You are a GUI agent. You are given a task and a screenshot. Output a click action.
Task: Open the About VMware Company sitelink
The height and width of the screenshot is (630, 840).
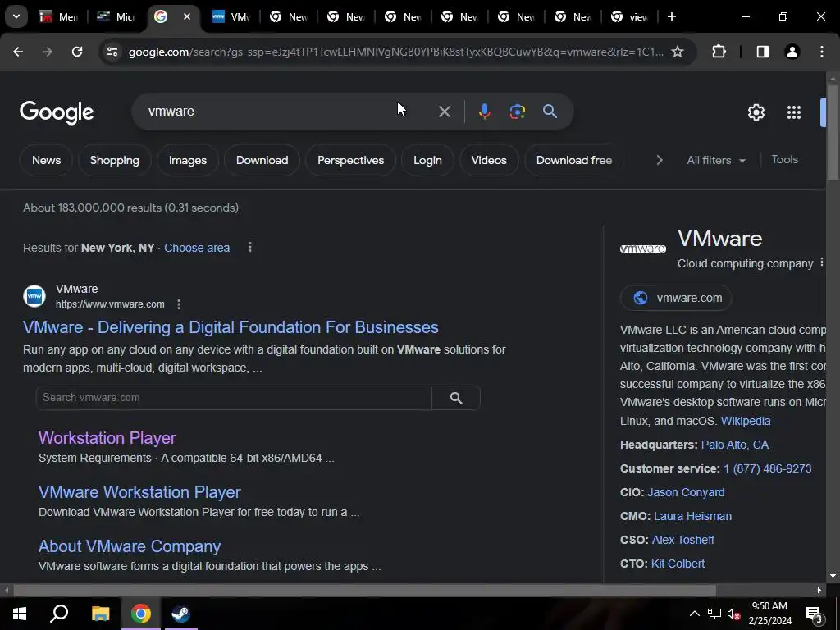(130, 546)
